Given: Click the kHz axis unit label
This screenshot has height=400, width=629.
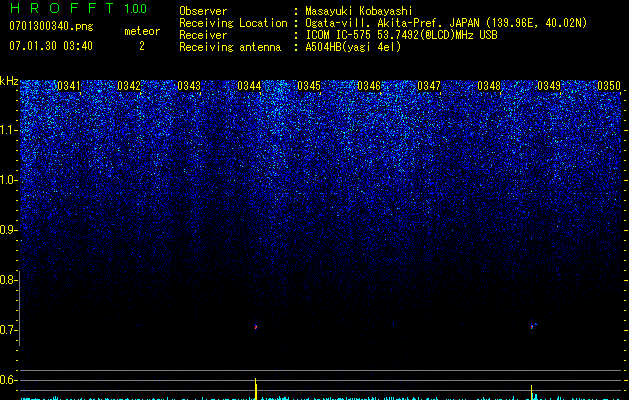Looking at the screenshot, I should [9, 81].
